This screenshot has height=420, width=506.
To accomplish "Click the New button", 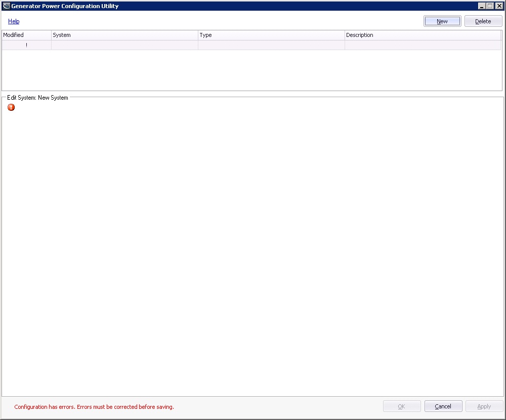I will pos(442,21).
